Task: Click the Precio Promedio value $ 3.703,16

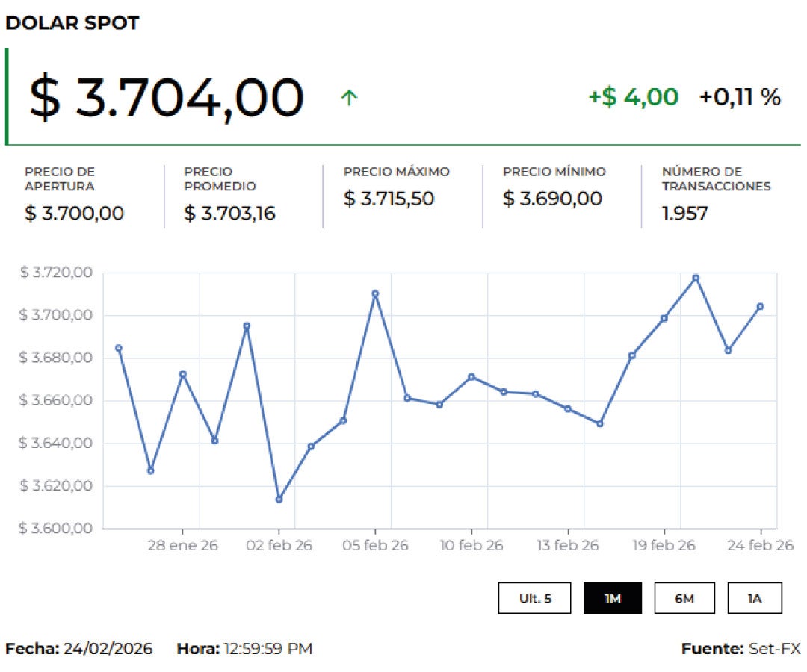Action: pos(229,214)
